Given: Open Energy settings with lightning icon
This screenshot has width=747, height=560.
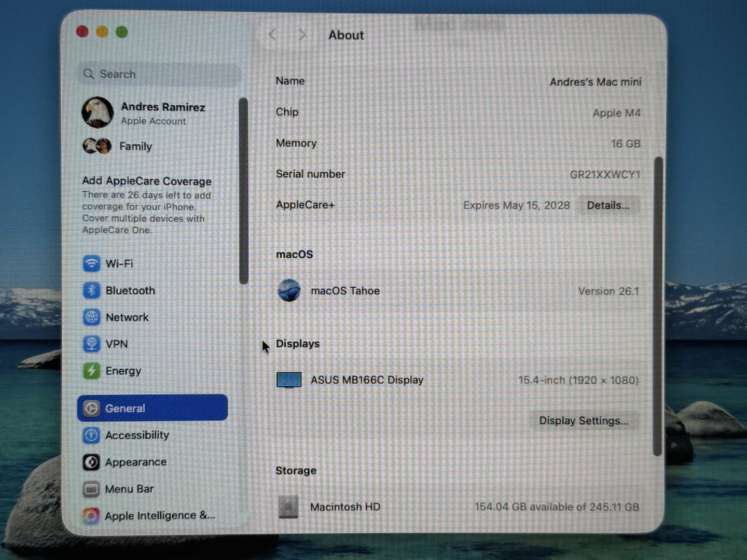Looking at the screenshot, I should [x=91, y=371].
